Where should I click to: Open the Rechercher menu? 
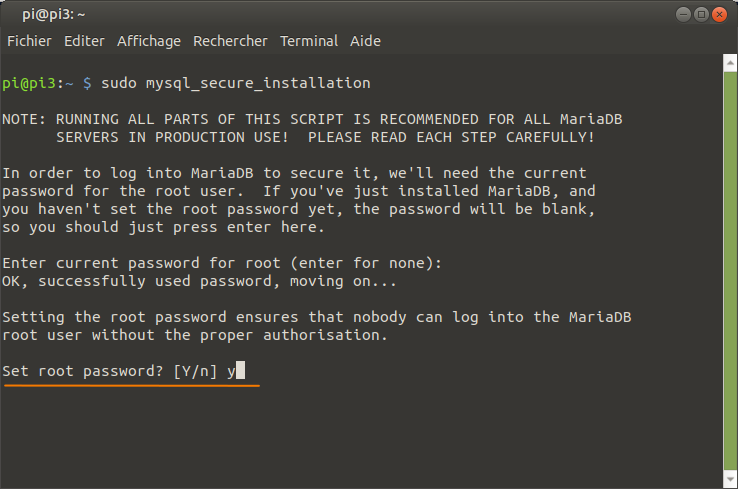tap(230, 41)
